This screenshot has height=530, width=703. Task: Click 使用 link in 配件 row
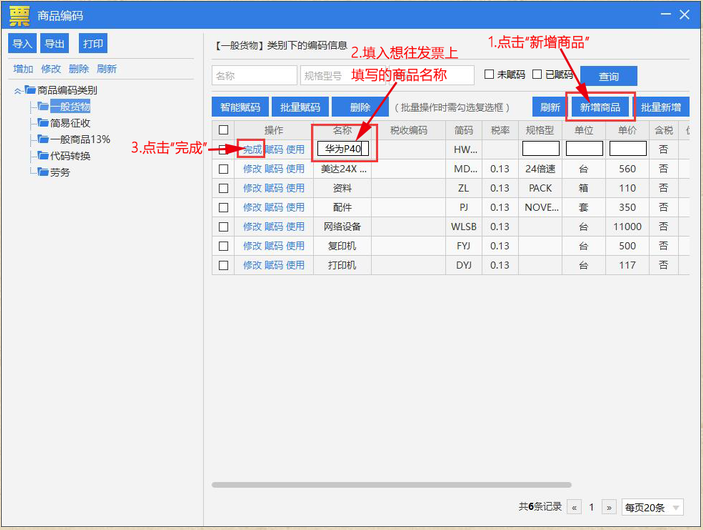coord(295,207)
